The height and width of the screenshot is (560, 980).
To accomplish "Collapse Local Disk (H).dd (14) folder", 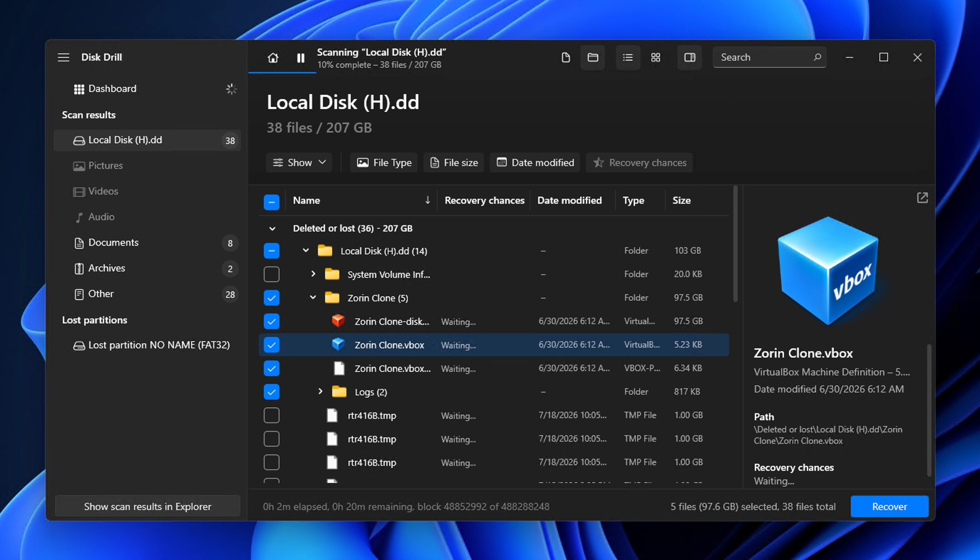I will point(305,250).
